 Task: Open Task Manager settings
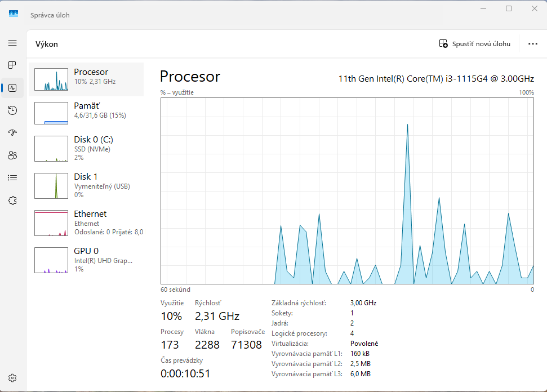12,377
